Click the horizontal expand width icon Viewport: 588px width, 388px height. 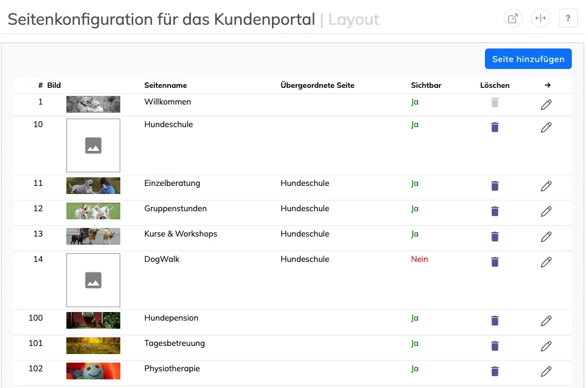tap(541, 18)
